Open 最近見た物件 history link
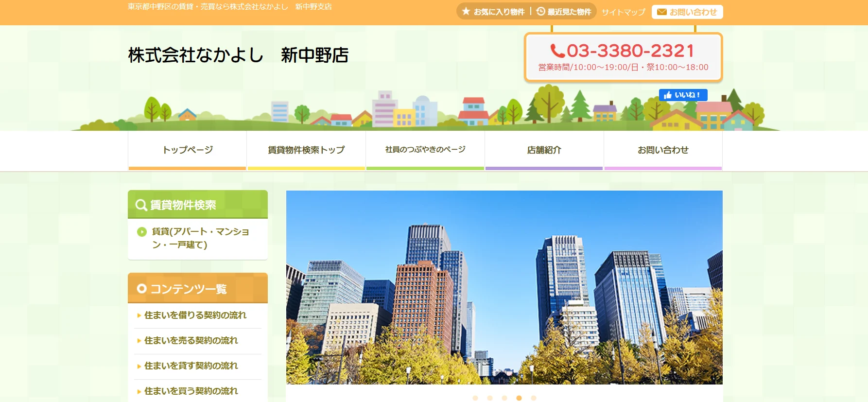The height and width of the screenshot is (402, 868). (564, 12)
